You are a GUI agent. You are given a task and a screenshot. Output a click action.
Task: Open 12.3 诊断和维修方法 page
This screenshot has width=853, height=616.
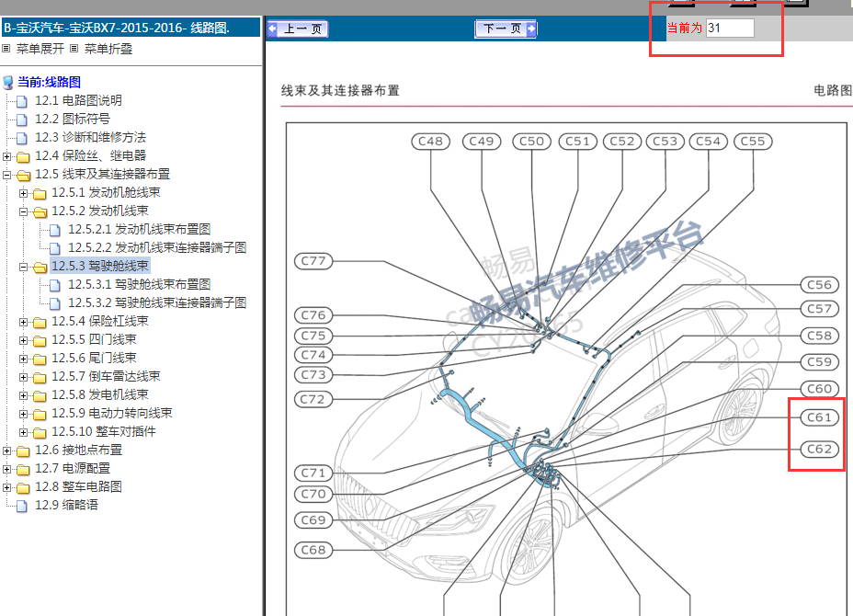(90, 137)
